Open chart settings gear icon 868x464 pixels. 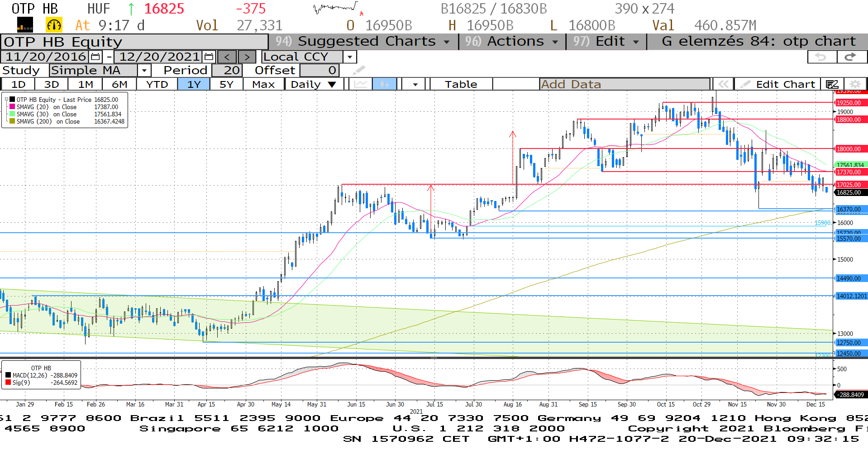pos(855,84)
